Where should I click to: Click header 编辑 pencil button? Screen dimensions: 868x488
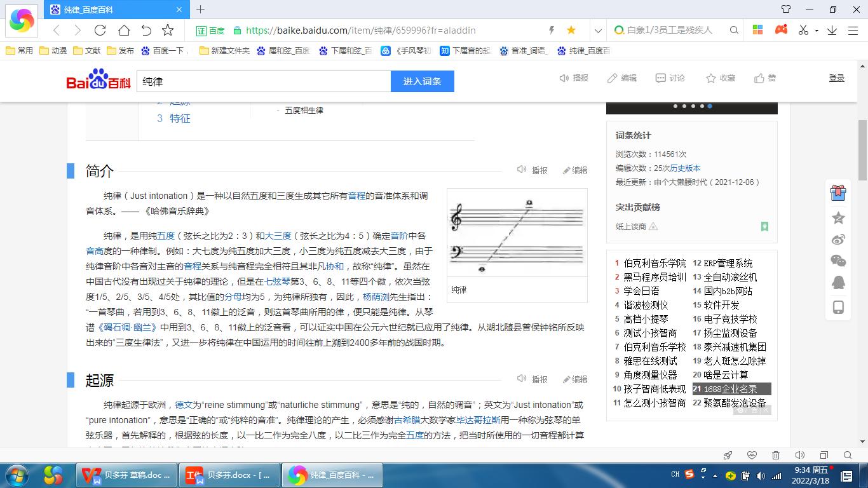click(x=621, y=78)
